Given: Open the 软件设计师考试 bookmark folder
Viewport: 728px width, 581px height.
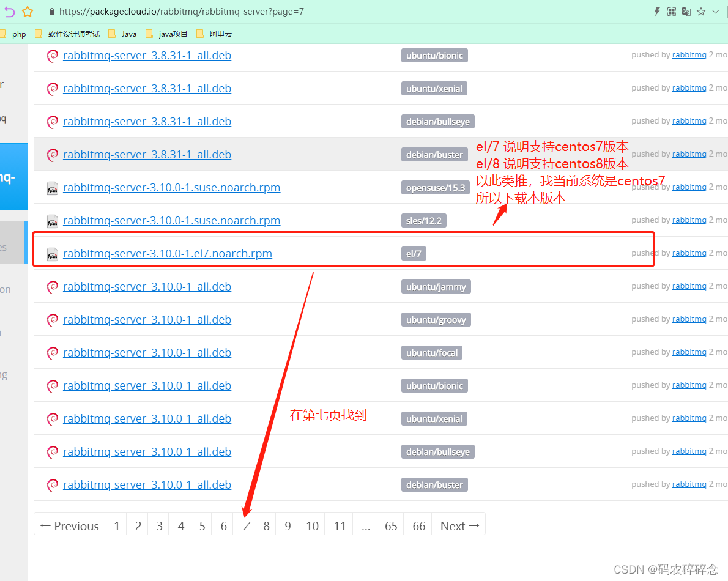Looking at the screenshot, I should click(68, 34).
